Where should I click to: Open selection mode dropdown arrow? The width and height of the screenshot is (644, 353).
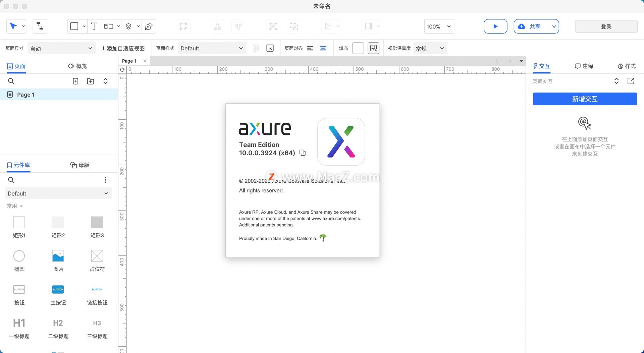pyautogui.click(x=23, y=26)
